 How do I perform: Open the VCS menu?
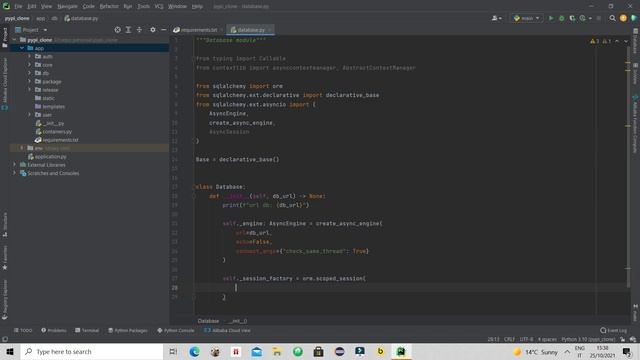coord(159,6)
